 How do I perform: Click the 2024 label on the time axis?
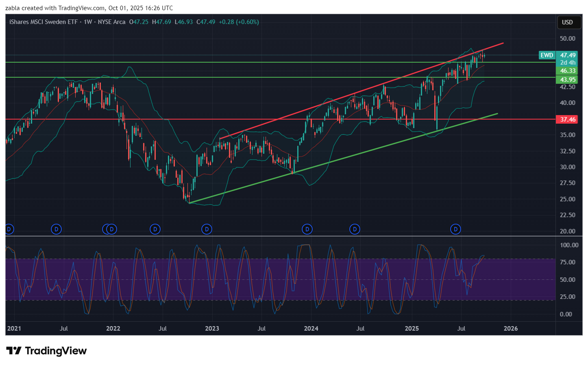311,328
